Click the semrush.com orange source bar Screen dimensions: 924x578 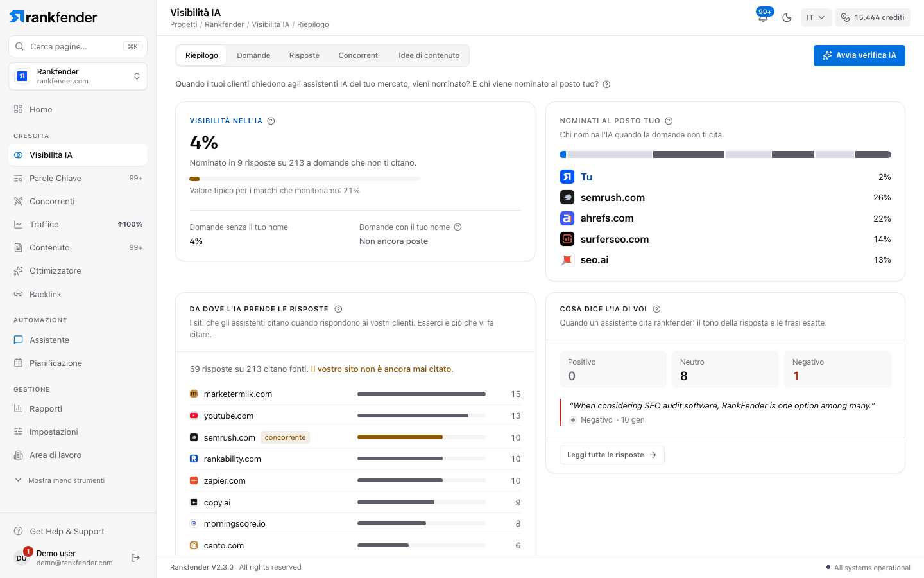(400, 437)
